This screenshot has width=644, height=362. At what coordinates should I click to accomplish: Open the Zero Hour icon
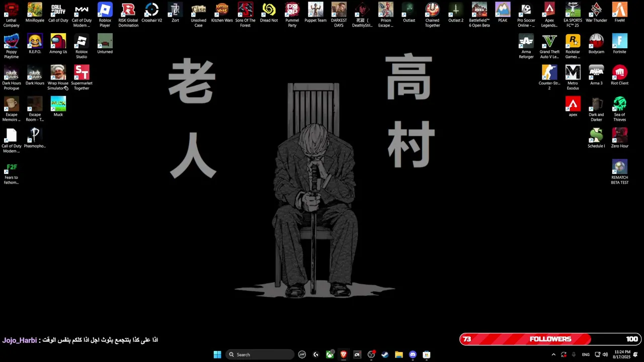pyautogui.click(x=619, y=138)
